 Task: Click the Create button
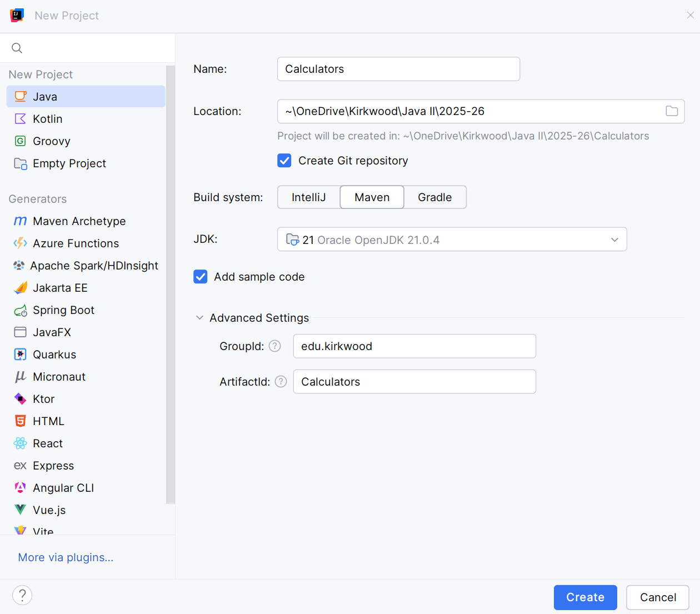point(586,597)
